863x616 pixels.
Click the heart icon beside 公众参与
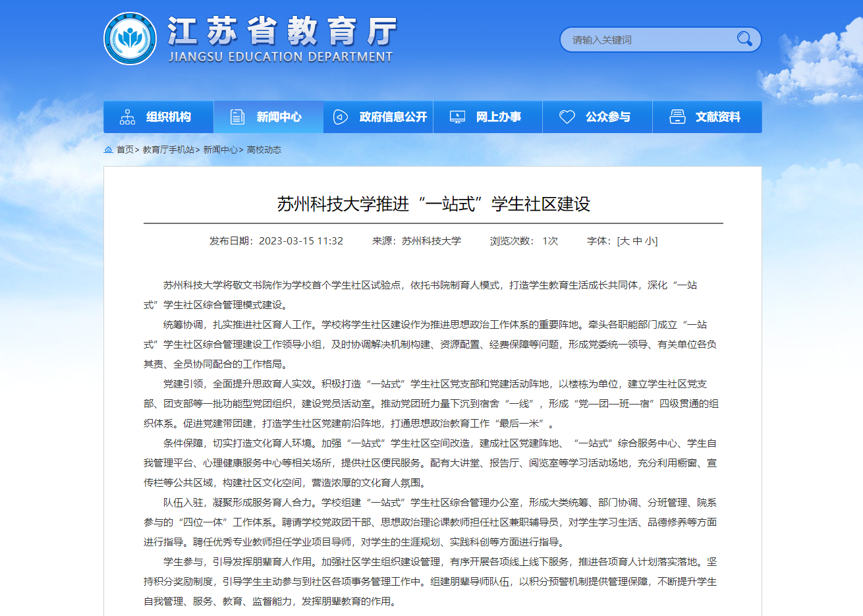point(567,117)
